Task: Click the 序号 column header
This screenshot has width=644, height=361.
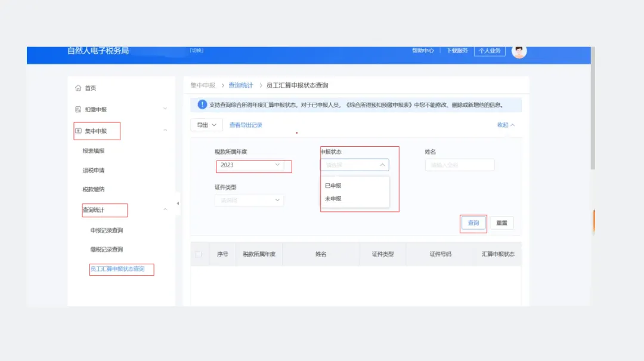Action: (x=222, y=254)
